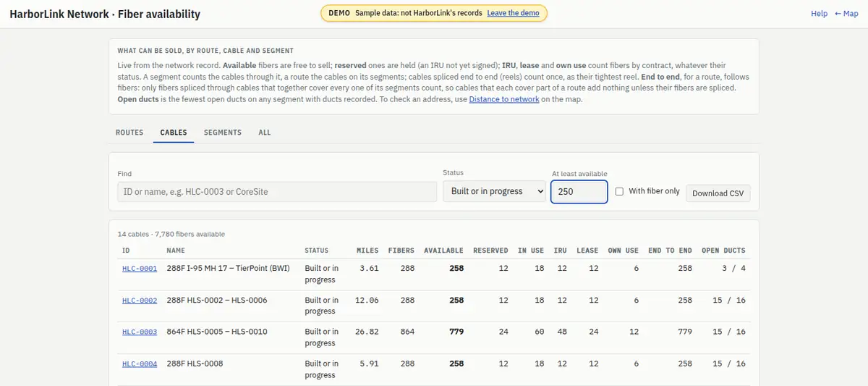Viewport: 868px width, 386px height.
Task: Open the Status dropdown
Action: pos(495,191)
